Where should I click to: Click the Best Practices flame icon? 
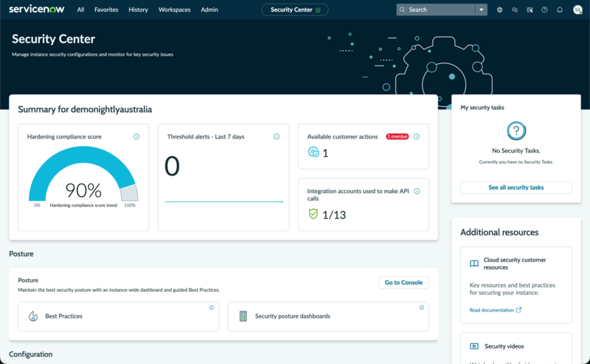(33, 316)
